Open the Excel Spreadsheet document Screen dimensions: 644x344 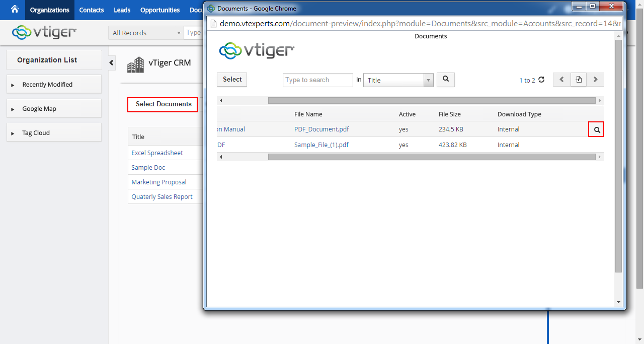[x=157, y=153]
